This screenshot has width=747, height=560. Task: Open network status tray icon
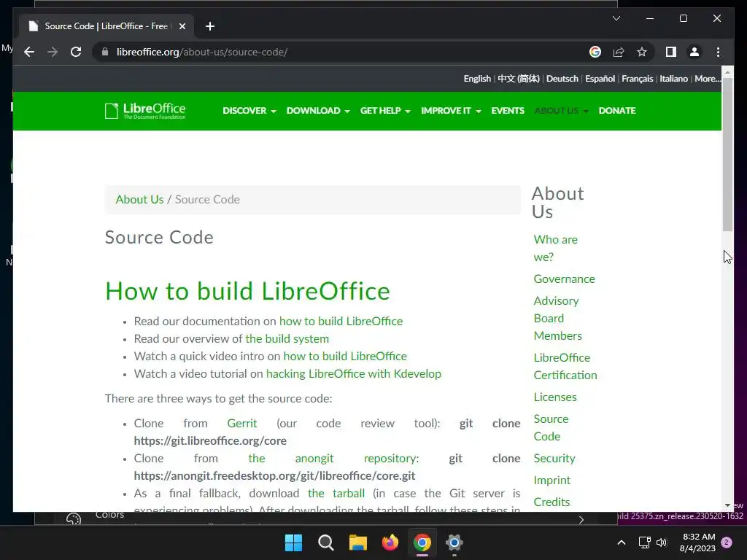point(644,542)
